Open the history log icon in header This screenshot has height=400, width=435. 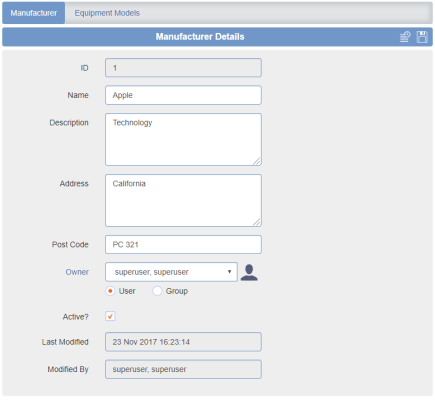tap(405, 37)
